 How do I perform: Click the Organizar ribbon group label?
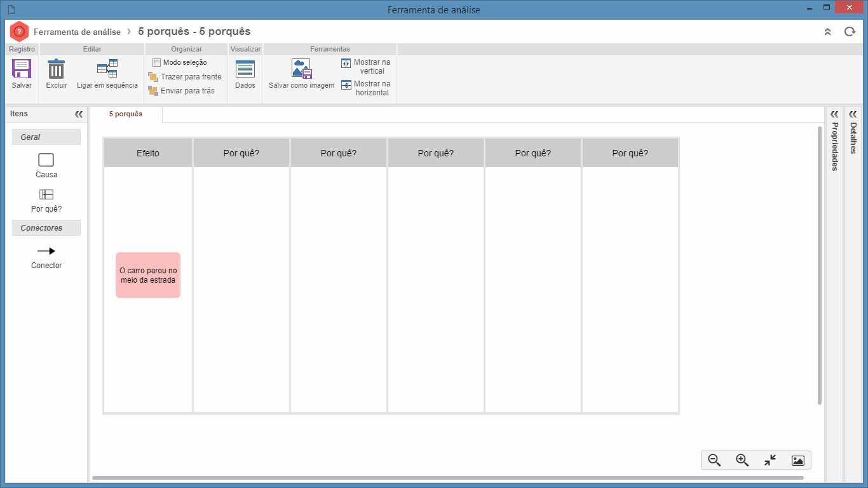[x=186, y=49]
